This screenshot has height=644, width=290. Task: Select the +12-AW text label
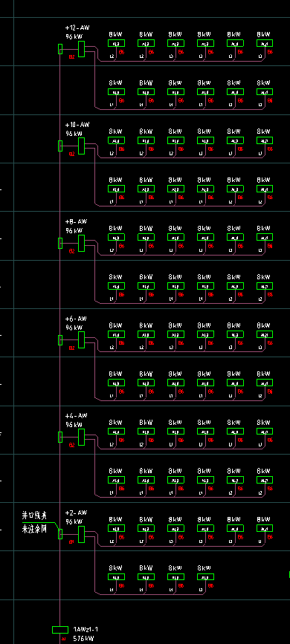[77, 27]
